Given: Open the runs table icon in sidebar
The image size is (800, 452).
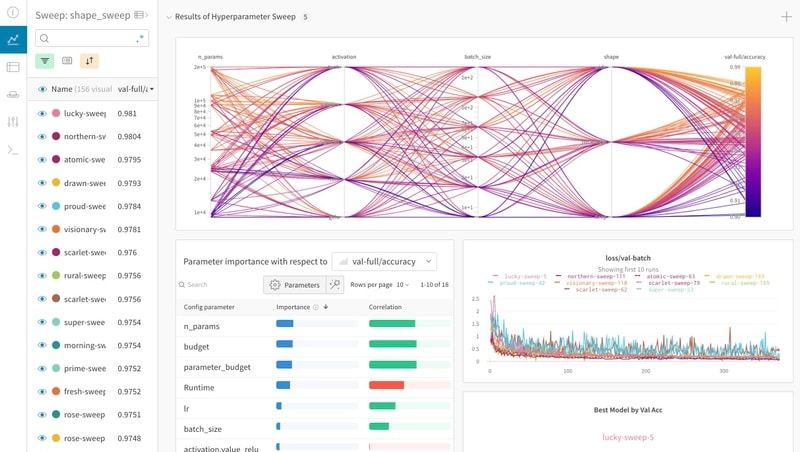Looking at the screenshot, I should [x=13, y=67].
